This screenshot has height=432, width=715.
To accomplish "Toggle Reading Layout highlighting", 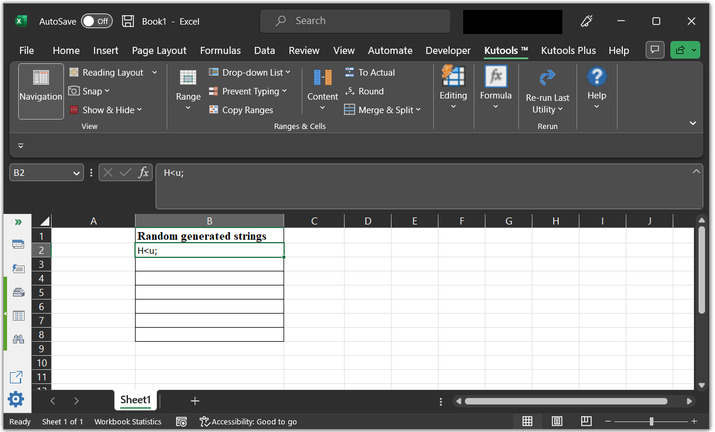I will [x=112, y=72].
